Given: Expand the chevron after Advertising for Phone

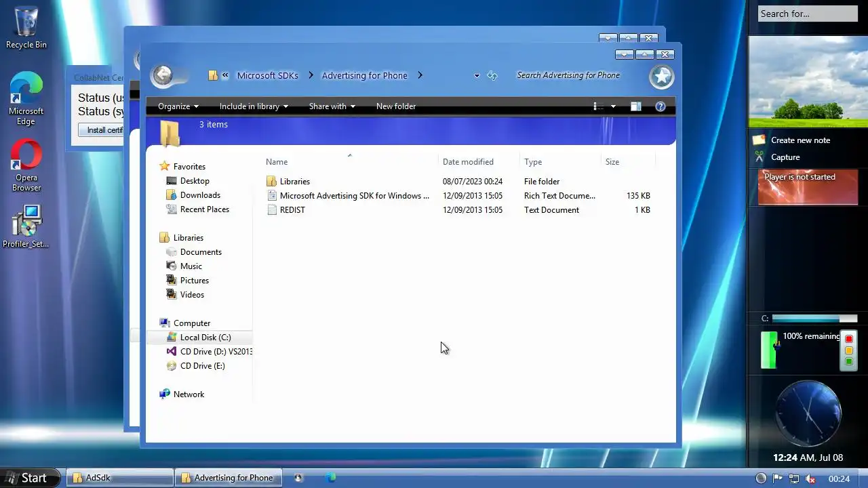Looking at the screenshot, I should coord(420,75).
